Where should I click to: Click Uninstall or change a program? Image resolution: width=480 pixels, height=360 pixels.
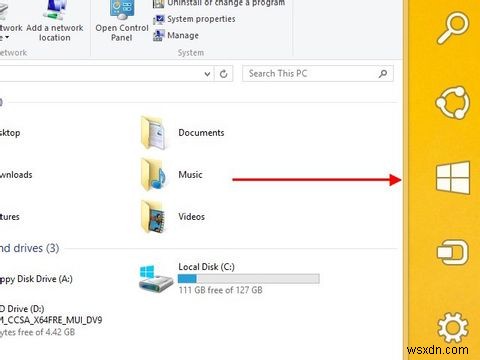point(226,3)
